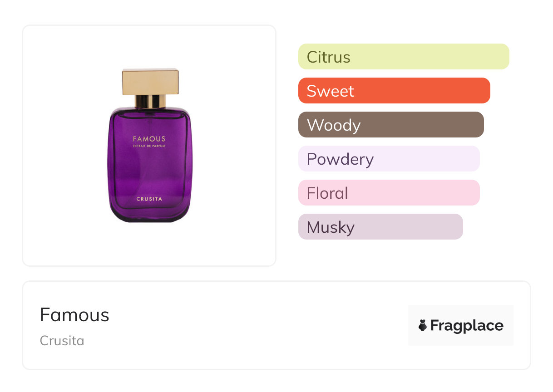Click the word Woody on brown bar

click(334, 125)
